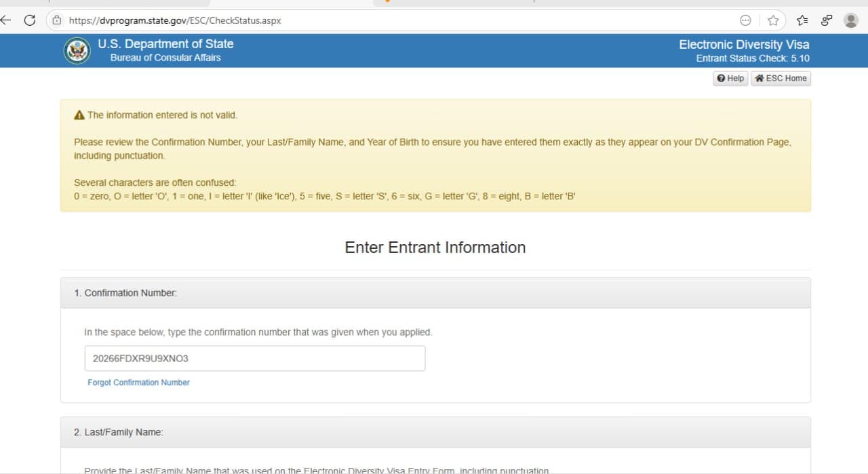Focus the confirmation number input field

pos(255,359)
